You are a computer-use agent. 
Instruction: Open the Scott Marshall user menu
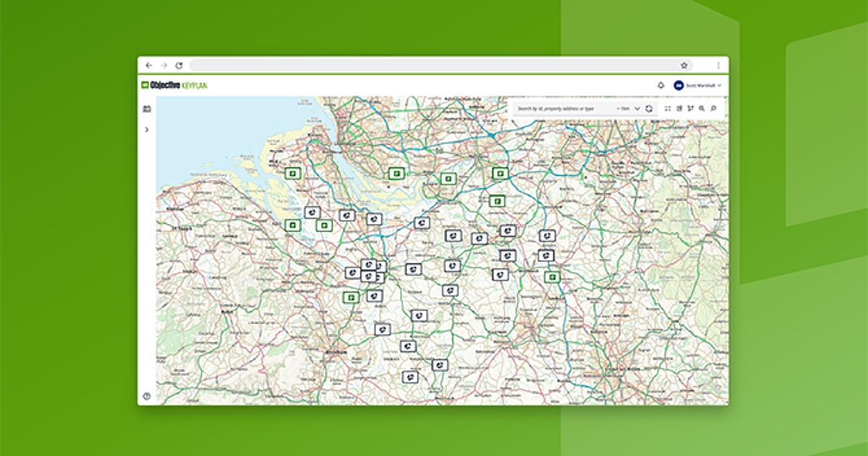[698, 85]
